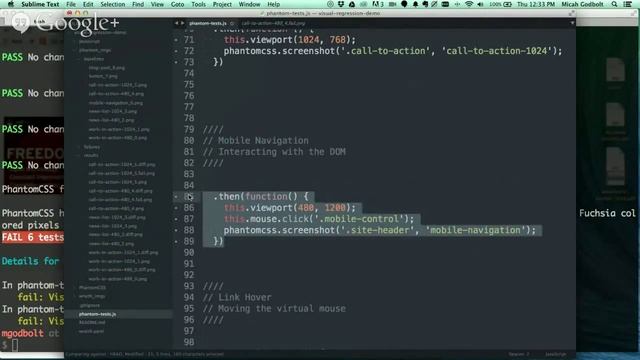
Task: Open Spotlight search magnifier icon
Action: coord(614,4)
